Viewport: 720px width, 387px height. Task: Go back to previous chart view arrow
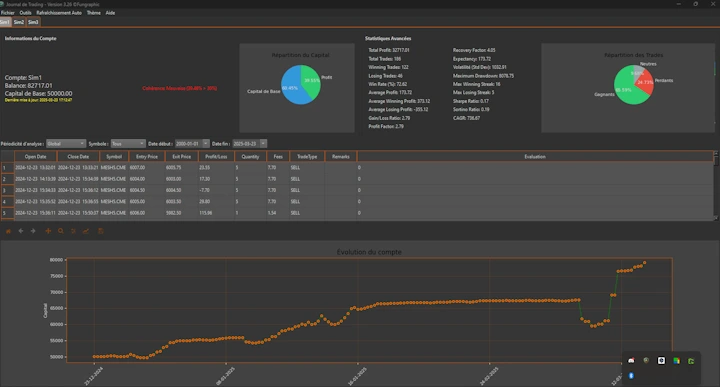pos(21,231)
